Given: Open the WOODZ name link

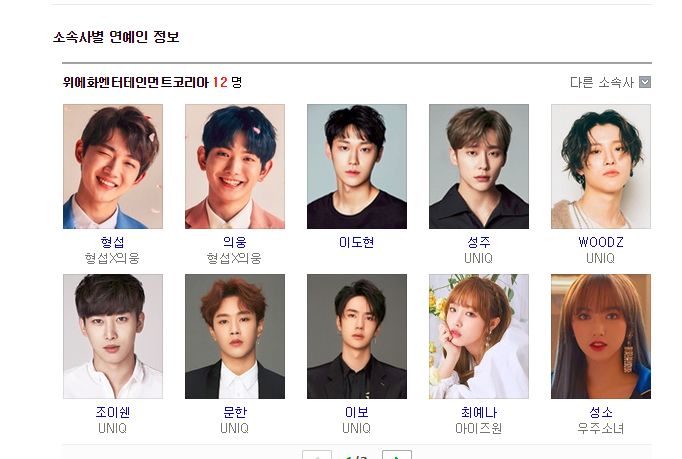Looking at the screenshot, I should click(x=601, y=242).
